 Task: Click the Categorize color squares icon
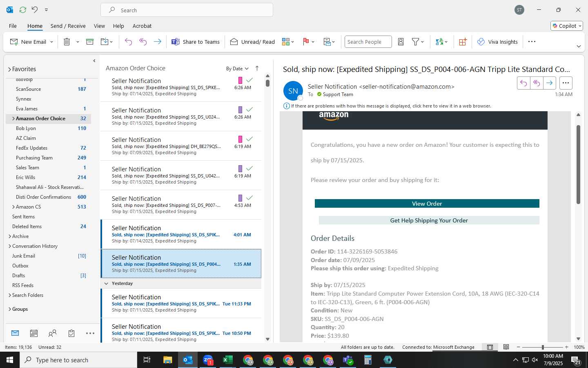coord(286,42)
